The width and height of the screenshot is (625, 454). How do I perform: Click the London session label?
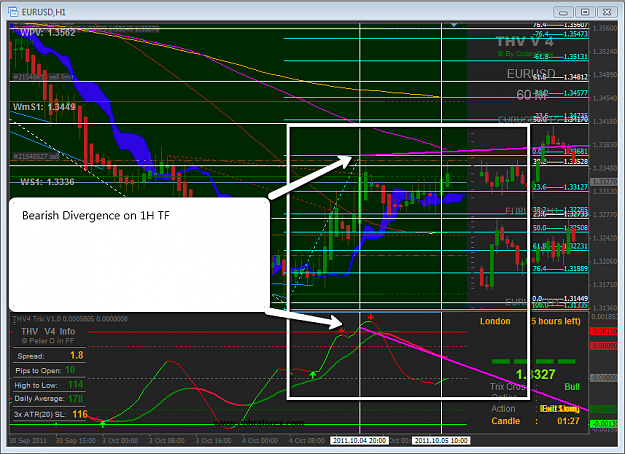pyautogui.click(x=495, y=321)
